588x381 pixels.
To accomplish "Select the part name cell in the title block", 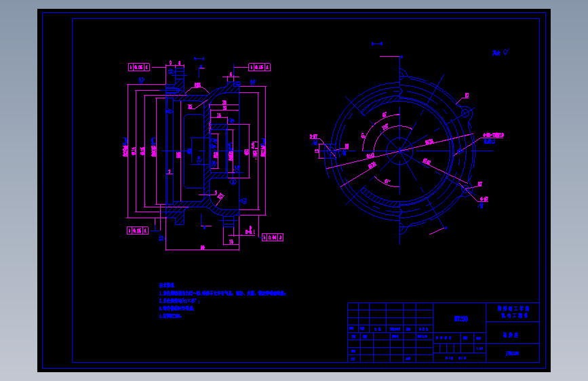I will point(513,333).
